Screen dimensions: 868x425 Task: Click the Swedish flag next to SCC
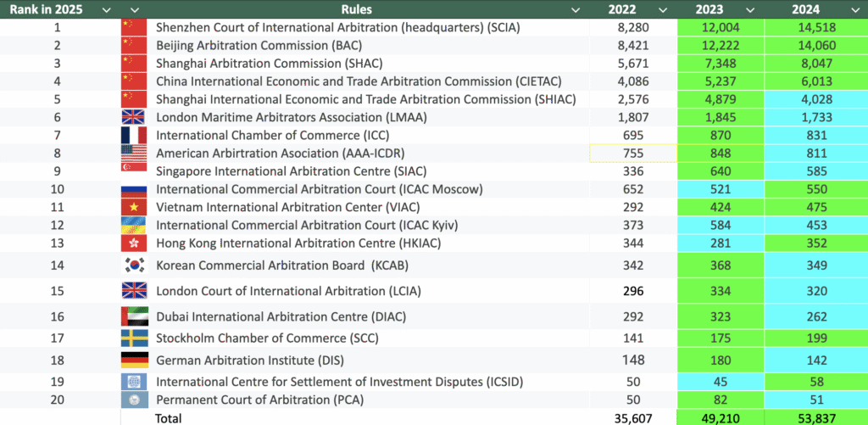point(134,338)
